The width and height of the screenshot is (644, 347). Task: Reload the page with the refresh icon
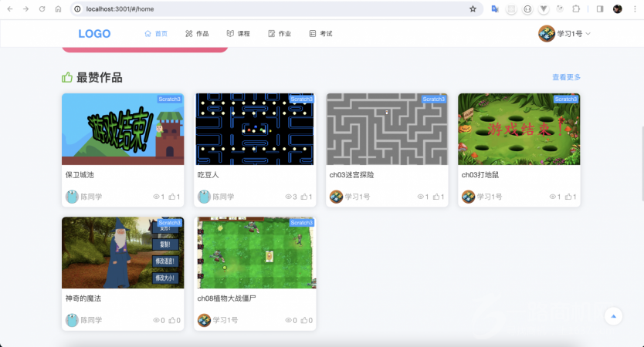[42, 9]
